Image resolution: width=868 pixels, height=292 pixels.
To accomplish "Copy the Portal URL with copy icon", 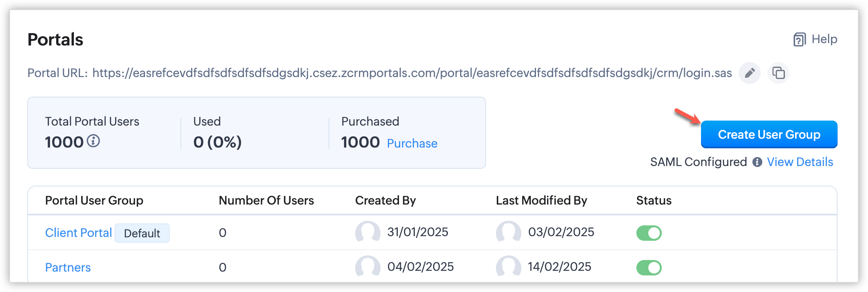I will pyautogui.click(x=778, y=73).
